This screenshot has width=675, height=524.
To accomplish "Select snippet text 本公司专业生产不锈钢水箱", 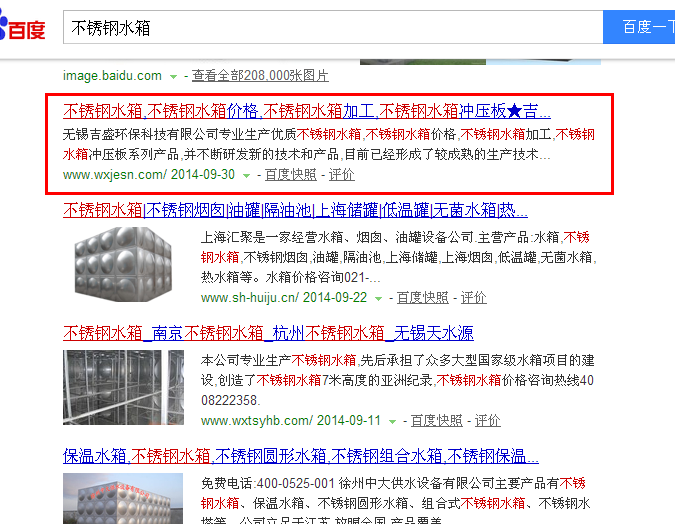I will tap(279, 360).
